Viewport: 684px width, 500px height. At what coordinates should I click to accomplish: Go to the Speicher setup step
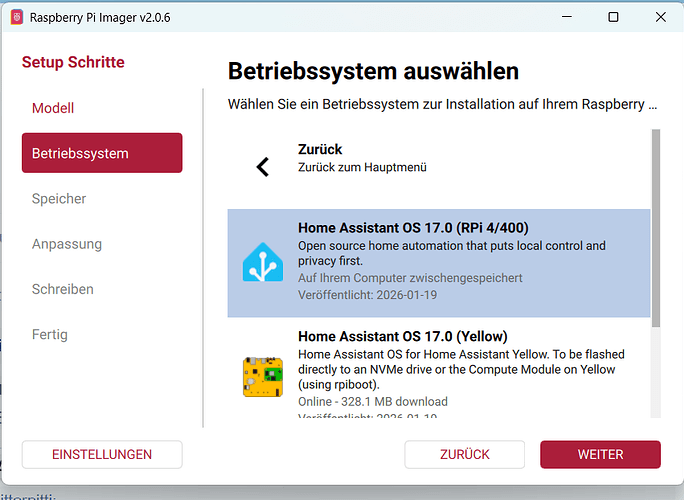(102, 199)
